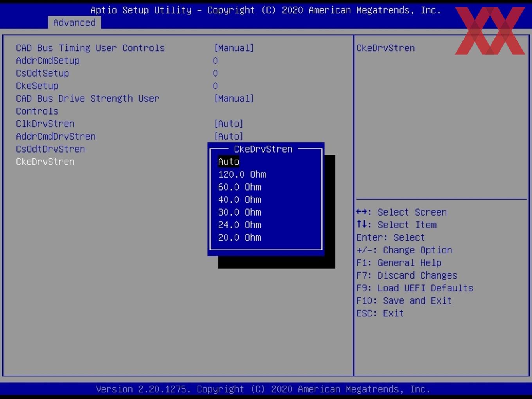Click the Select Item key hint
This screenshot has width=532, height=399.
(396, 225)
